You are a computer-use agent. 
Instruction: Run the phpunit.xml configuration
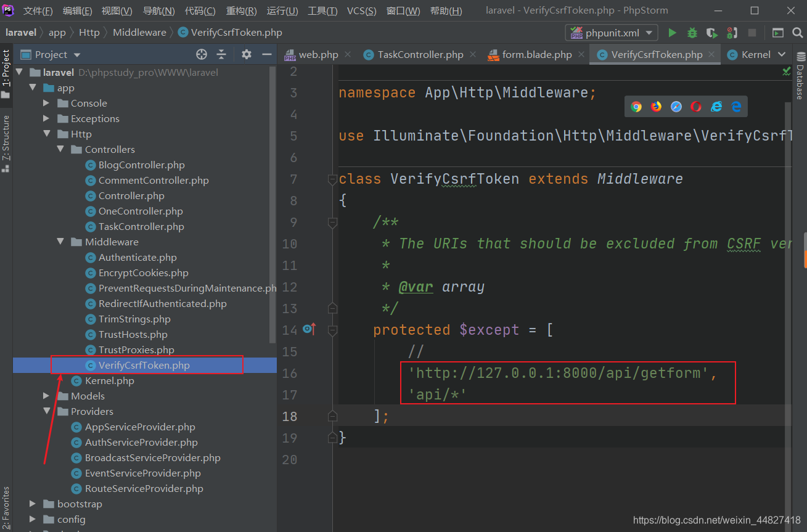pos(673,33)
